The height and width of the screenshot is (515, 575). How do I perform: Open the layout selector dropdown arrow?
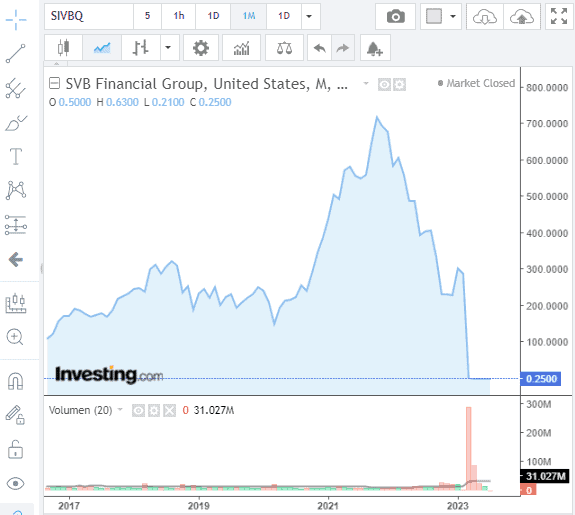[x=453, y=17]
